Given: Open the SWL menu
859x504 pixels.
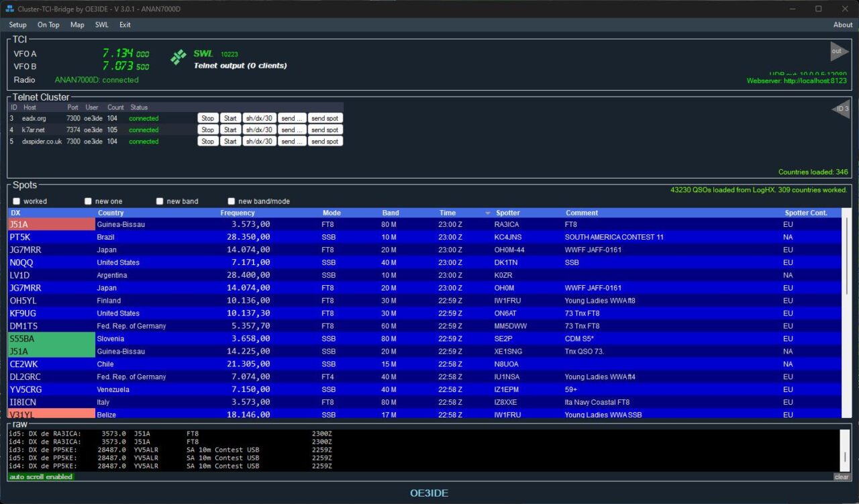Looking at the screenshot, I should [x=101, y=25].
